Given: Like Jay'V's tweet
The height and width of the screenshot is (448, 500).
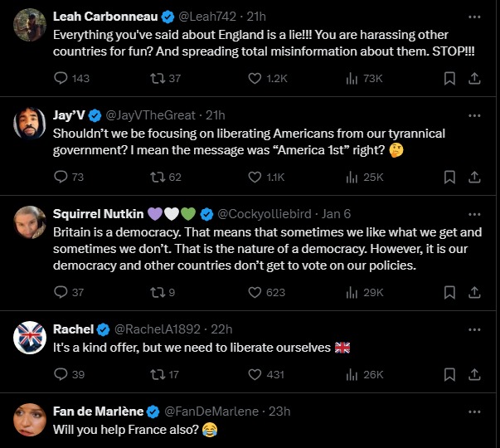Looking at the screenshot, I should click(255, 177).
